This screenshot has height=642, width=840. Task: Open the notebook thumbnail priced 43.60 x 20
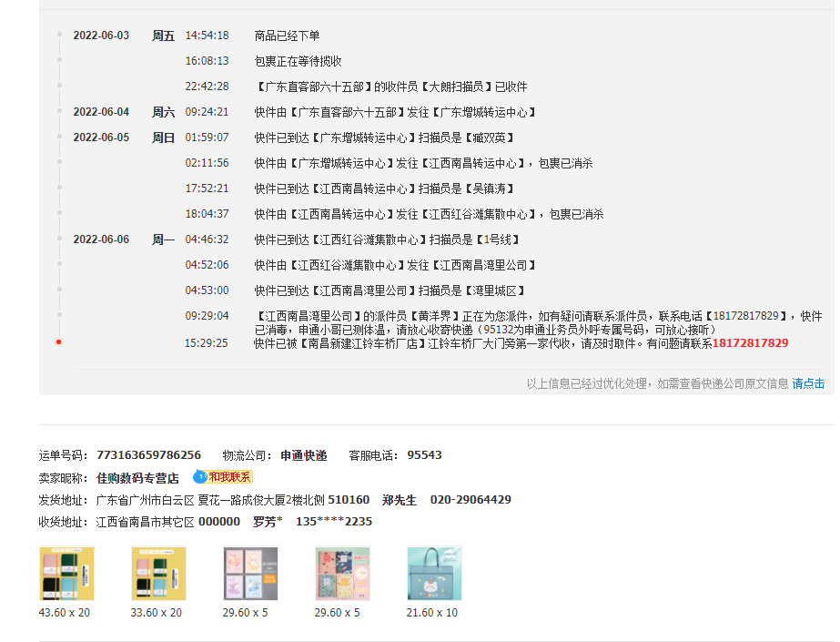click(x=67, y=573)
